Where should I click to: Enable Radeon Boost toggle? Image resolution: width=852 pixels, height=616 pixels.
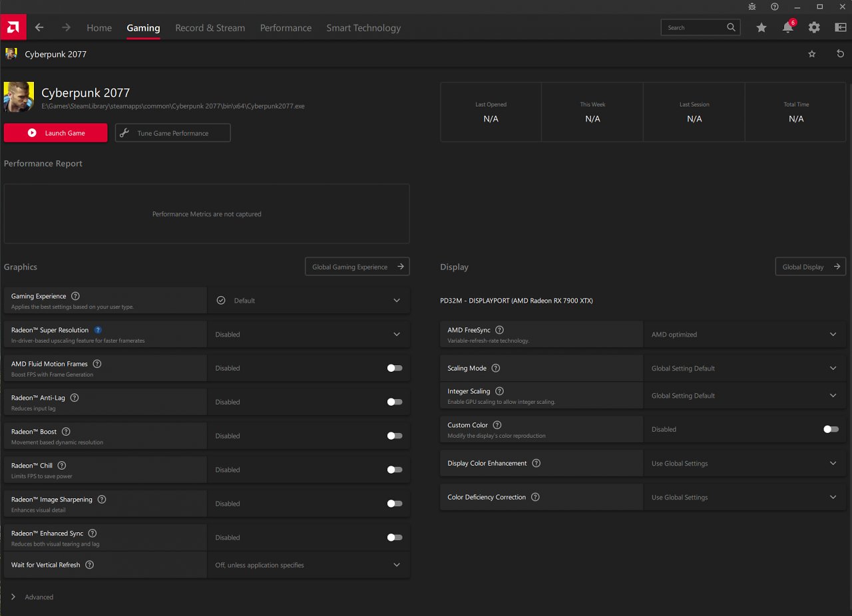[395, 436]
